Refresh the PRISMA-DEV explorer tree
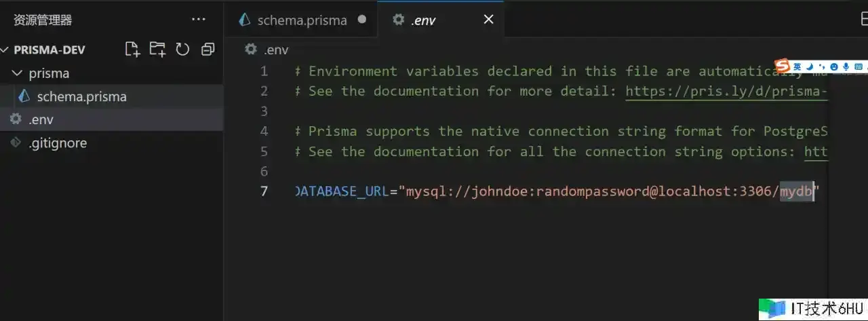The height and width of the screenshot is (321, 868). [182, 49]
